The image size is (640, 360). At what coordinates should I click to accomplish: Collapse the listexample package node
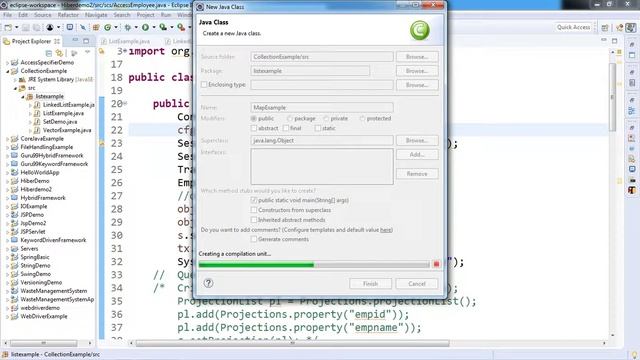[23, 97]
